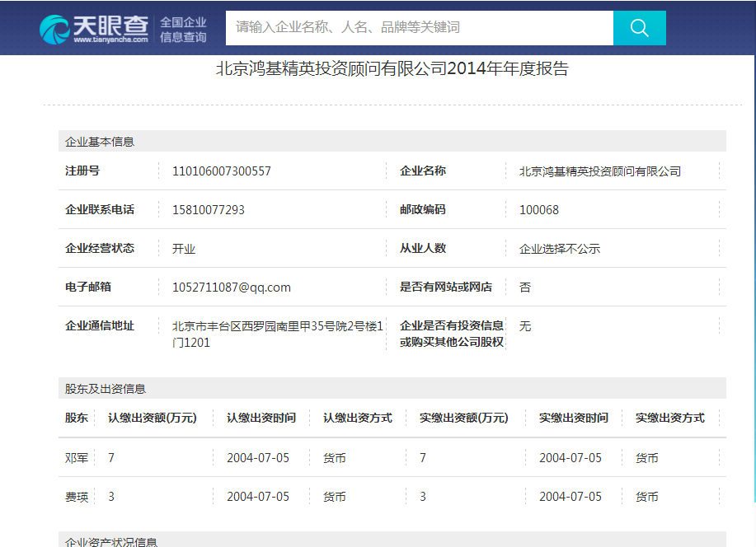Click the 开业 business status value
Image resolution: width=756 pixels, height=547 pixels.
[x=183, y=249]
